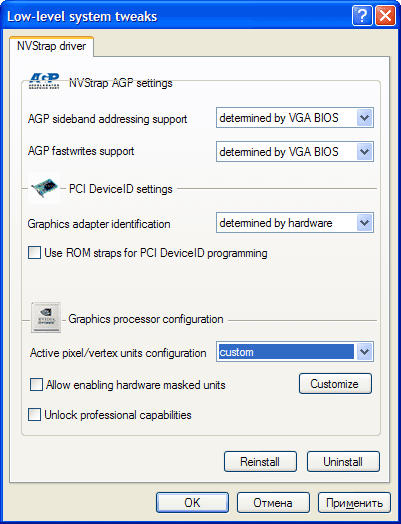Expand Graphics adapter identification dropdown
401x524 pixels.
coord(364,223)
